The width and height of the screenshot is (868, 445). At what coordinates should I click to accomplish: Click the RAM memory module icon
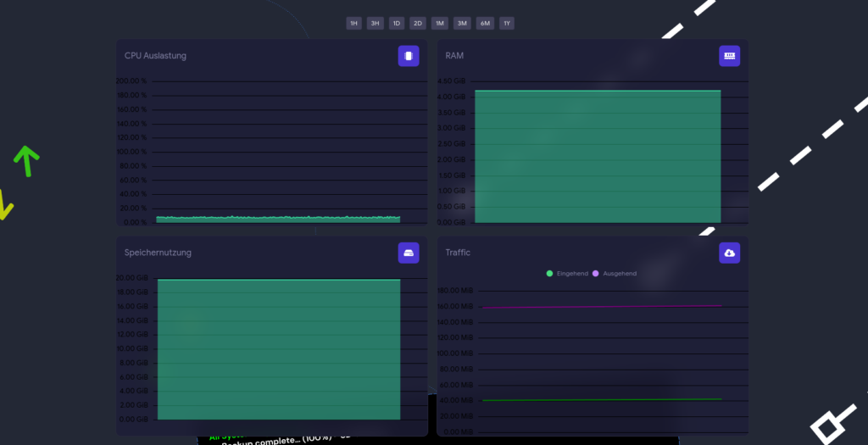coord(729,56)
